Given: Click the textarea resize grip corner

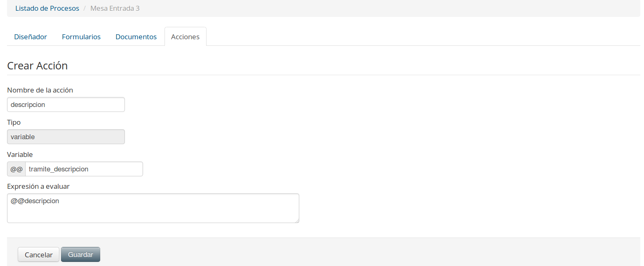Looking at the screenshot, I should pos(297,221).
